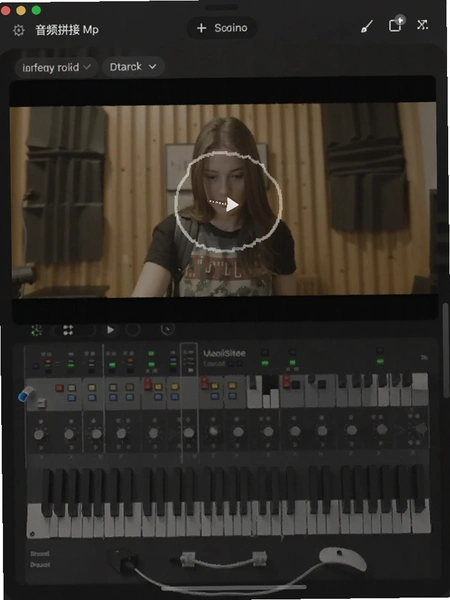
Task: Click the rightmost white key on the piano keyboard
Action: point(421,515)
